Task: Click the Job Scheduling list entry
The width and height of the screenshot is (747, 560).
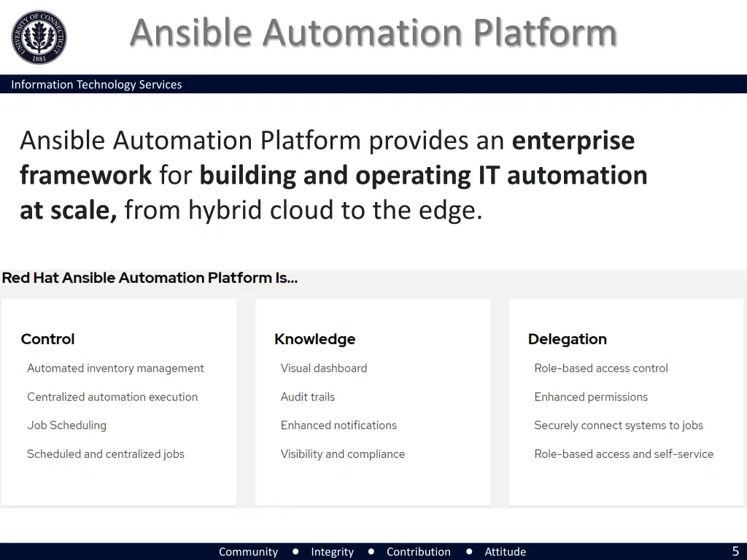Action: tap(66, 425)
